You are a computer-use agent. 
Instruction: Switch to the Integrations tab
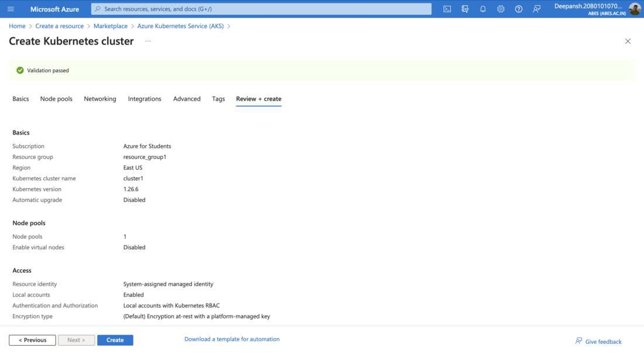click(145, 98)
